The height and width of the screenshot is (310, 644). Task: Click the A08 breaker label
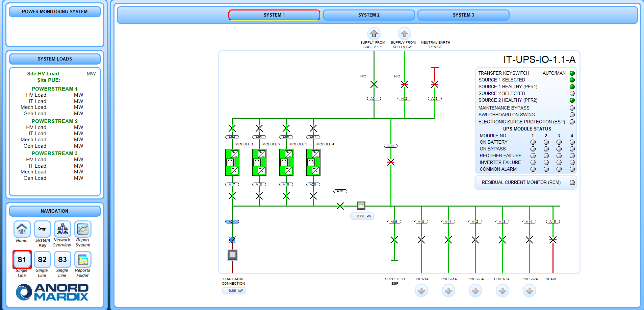tap(391, 146)
